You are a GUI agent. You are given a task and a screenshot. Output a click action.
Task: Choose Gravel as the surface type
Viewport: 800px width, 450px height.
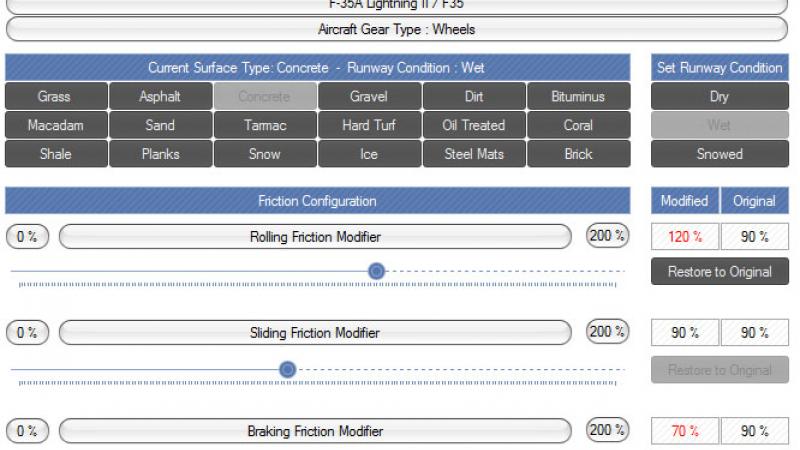369,96
